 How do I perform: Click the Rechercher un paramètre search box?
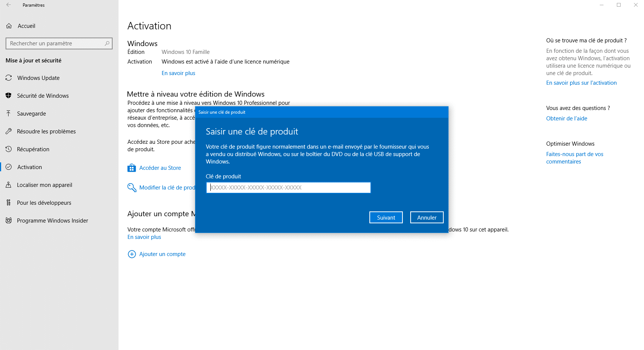click(x=56, y=43)
